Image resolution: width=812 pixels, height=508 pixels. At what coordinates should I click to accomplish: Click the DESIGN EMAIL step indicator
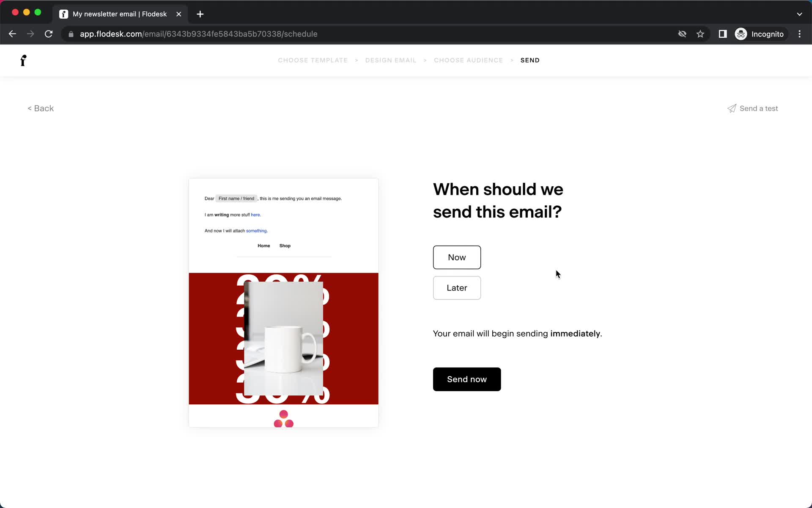pyautogui.click(x=390, y=60)
